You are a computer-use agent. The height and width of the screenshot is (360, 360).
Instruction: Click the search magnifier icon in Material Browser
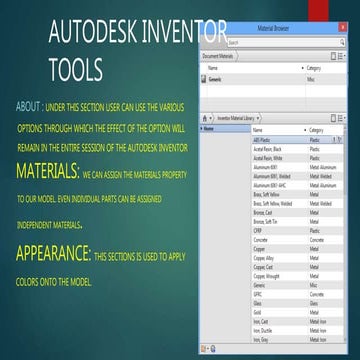coord(342,42)
